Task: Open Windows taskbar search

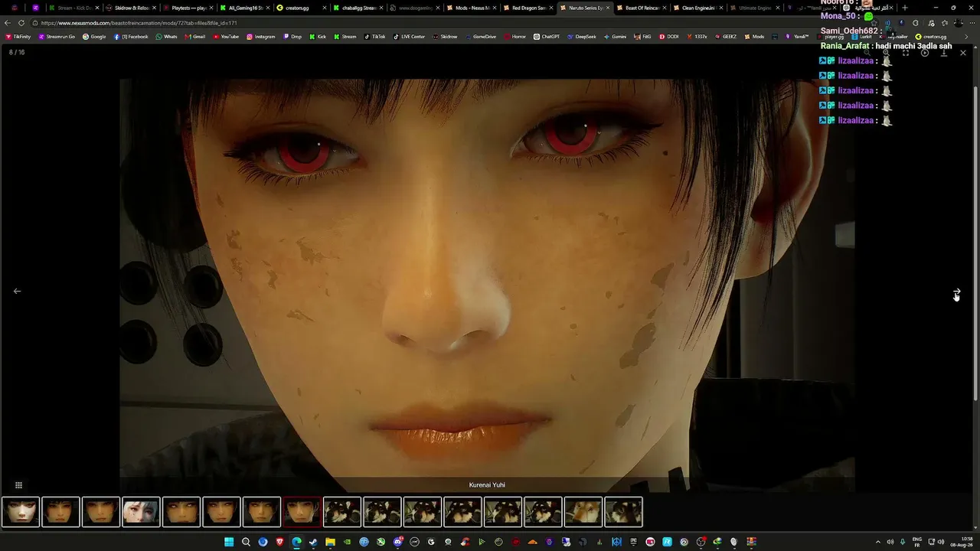Action: pyautogui.click(x=246, y=542)
